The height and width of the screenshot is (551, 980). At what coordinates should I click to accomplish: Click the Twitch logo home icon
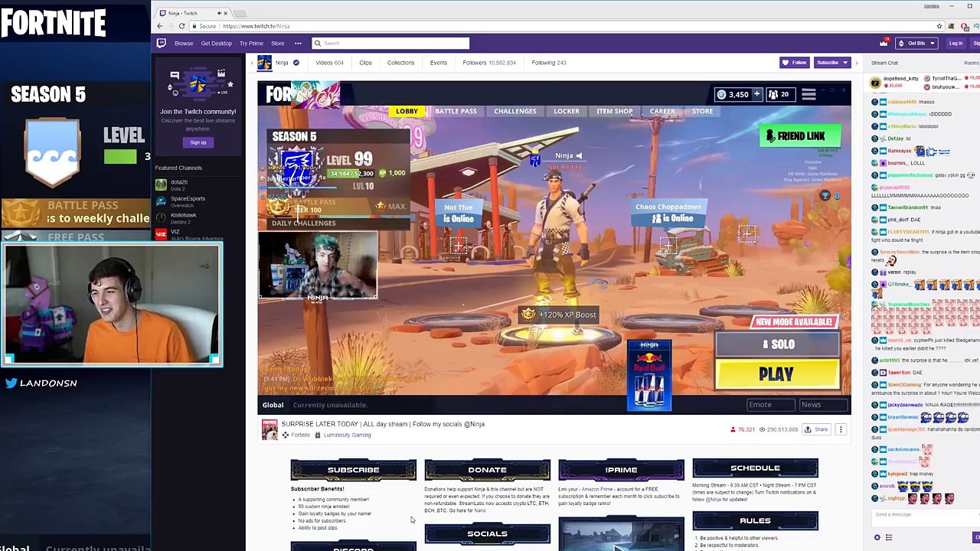click(x=162, y=44)
